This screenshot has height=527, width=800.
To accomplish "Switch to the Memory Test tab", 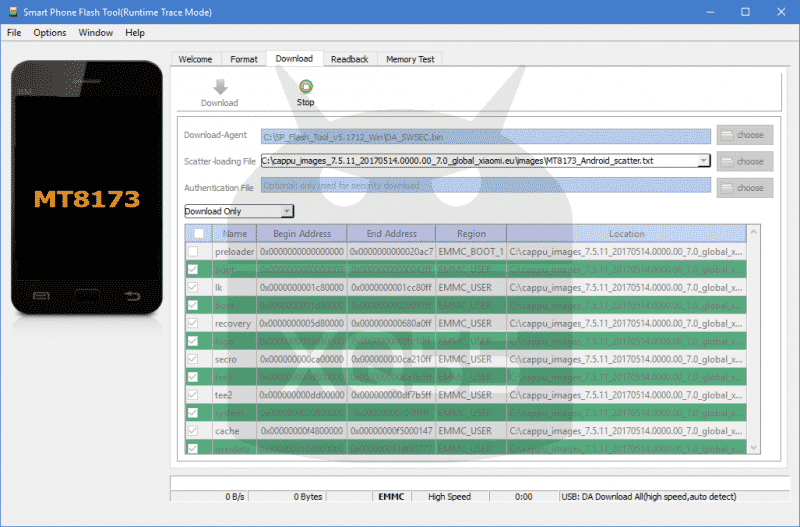I will [x=410, y=59].
